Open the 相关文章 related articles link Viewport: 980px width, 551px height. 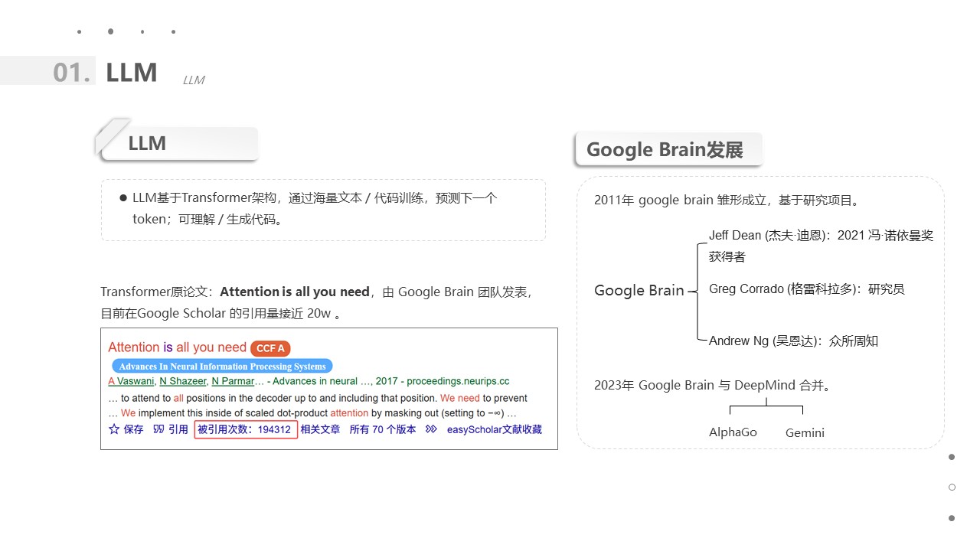[320, 429]
